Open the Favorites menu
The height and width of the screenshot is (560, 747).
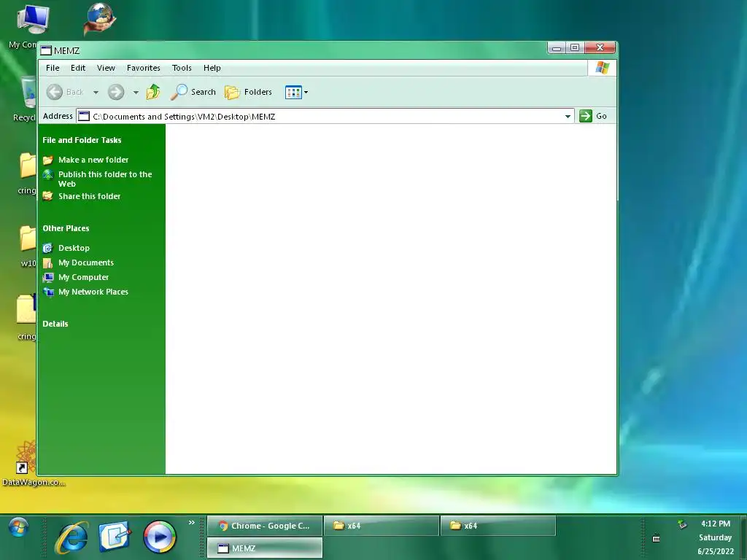tap(144, 68)
